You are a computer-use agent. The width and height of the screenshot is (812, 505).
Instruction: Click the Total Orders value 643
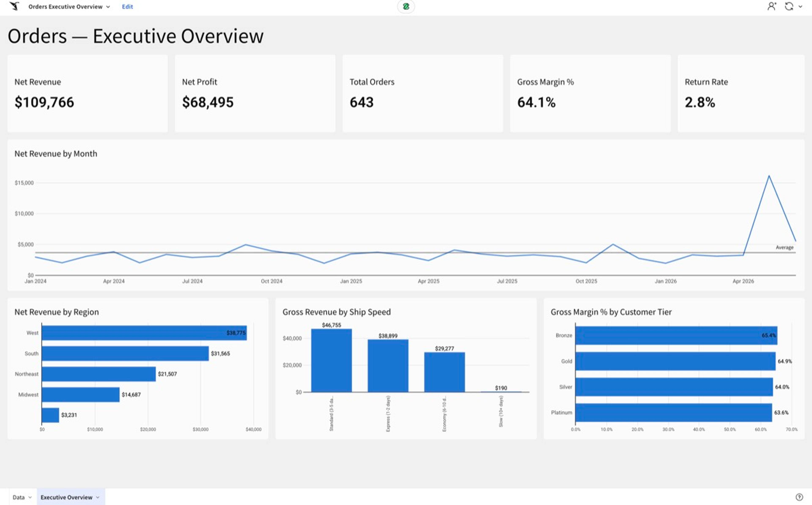pyautogui.click(x=362, y=102)
